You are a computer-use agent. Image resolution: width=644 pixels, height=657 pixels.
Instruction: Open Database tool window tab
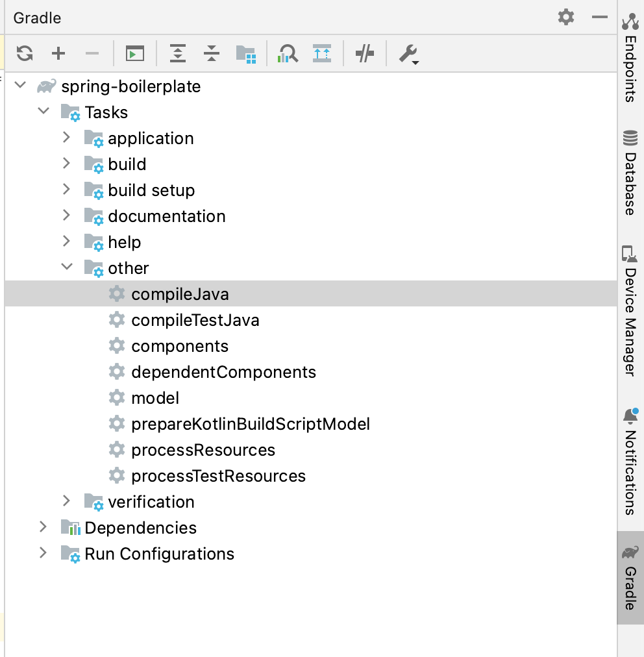click(x=630, y=173)
